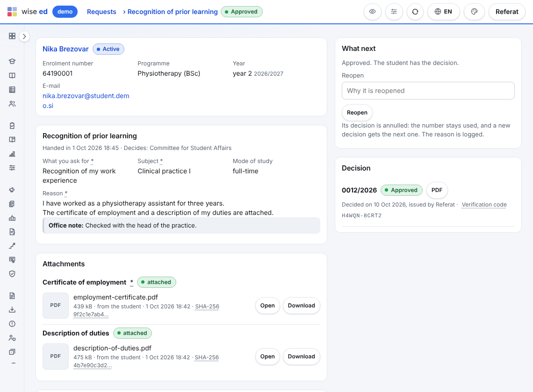Viewport: 533px width, 392px height.
Task: Click the decision number 0012/2026
Action: coord(359,190)
